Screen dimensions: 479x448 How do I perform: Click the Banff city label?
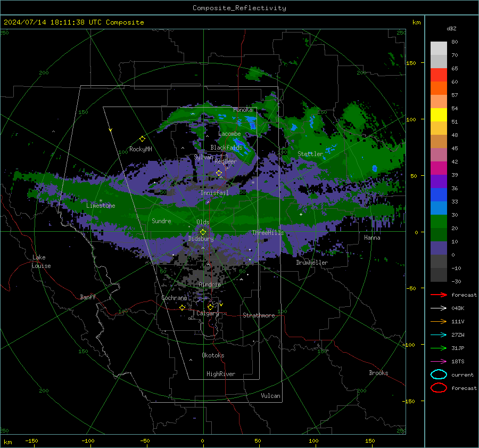coord(88,297)
